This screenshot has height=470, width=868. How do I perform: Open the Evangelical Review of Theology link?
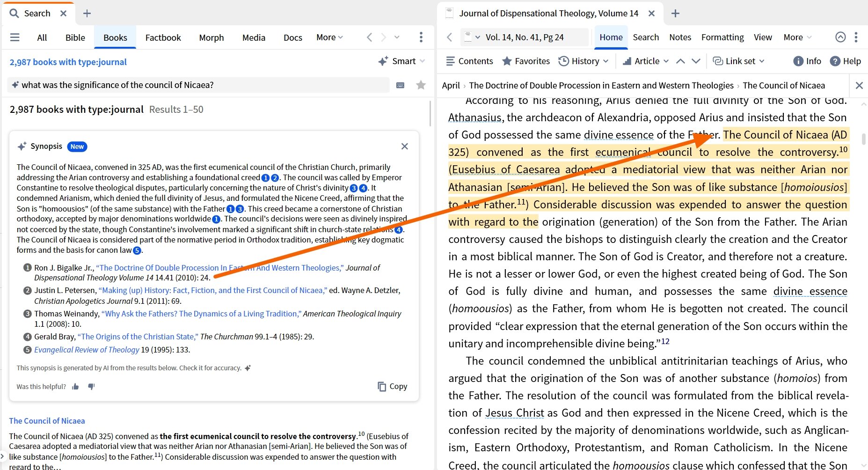pos(87,350)
